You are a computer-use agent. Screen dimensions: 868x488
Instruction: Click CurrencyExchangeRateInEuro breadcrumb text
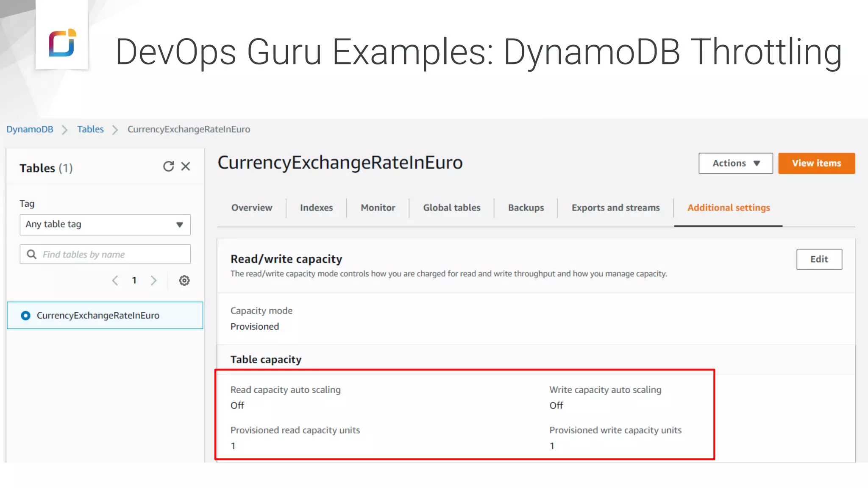coord(189,129)
